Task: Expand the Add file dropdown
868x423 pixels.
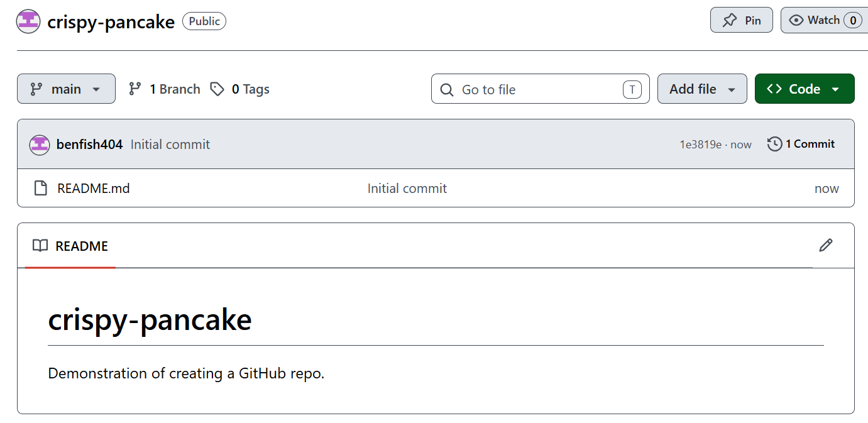Action: pos(702,89)
